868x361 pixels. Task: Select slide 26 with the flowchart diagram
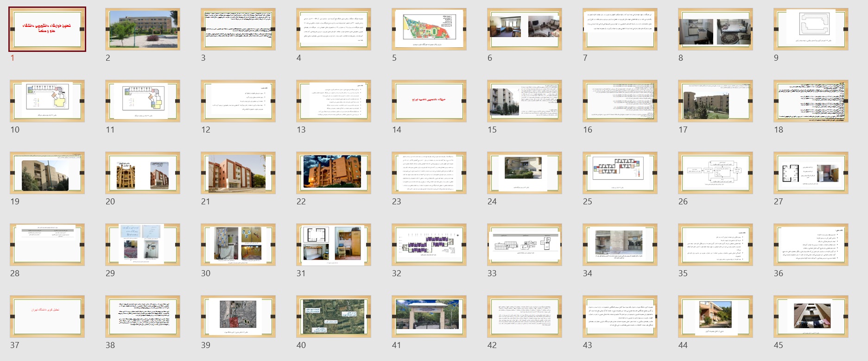pyautogui.click(x=716, y=173)
